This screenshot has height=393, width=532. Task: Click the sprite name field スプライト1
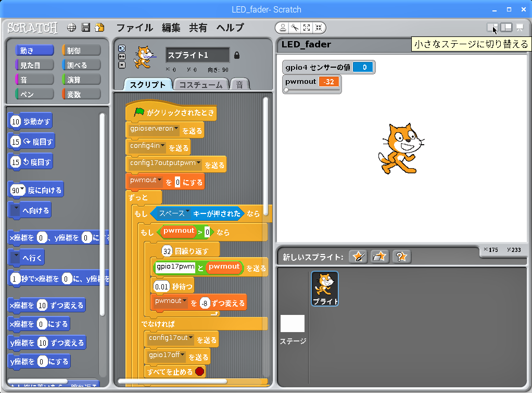point(197,55)
